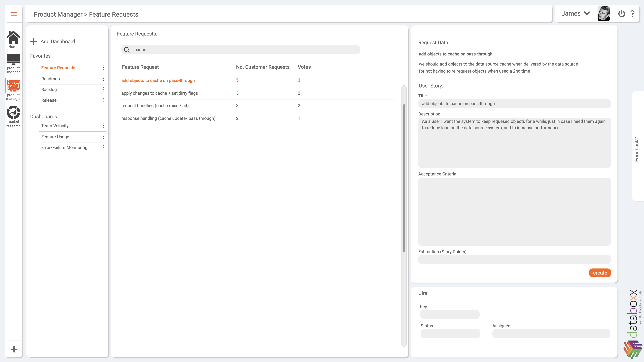The image size is (644, 362).
Task: Click the search magnifier icon
Action: pos(127,50)
